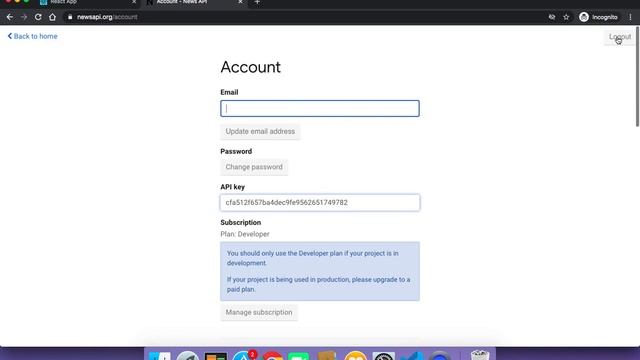Open Chrome from the dock

(x=272, y=356)
